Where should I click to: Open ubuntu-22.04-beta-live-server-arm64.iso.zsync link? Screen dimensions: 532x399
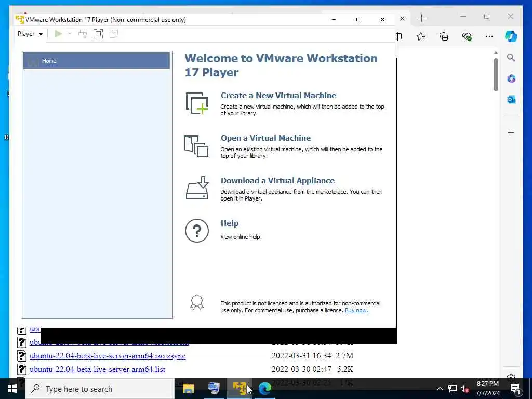108,356
